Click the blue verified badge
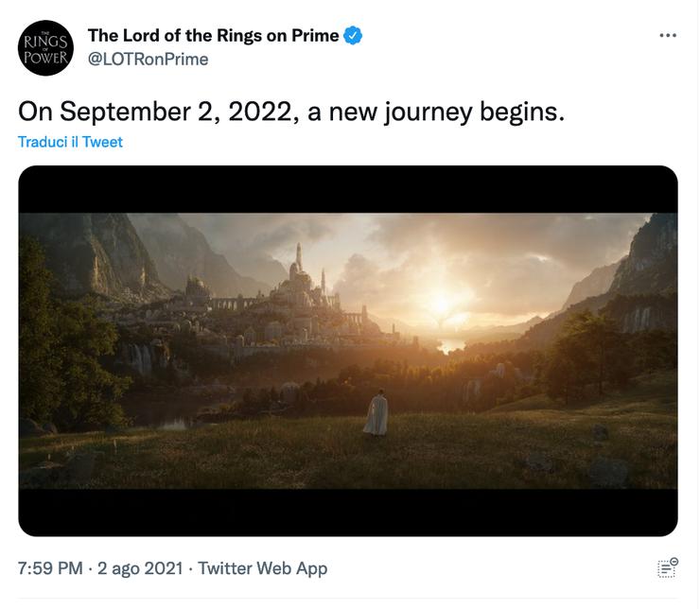Image resolution: width=700 pixels, height=609 pixels. (x=353, y=36)
